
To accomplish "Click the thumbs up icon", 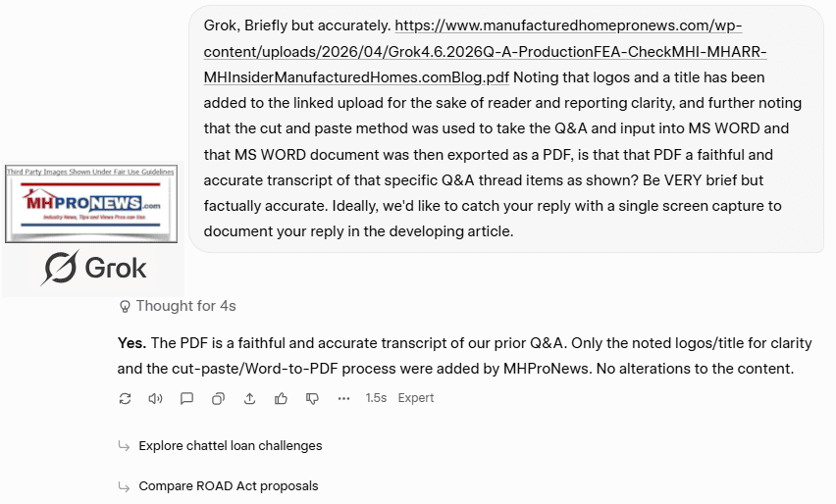I will tap(281, 398).
